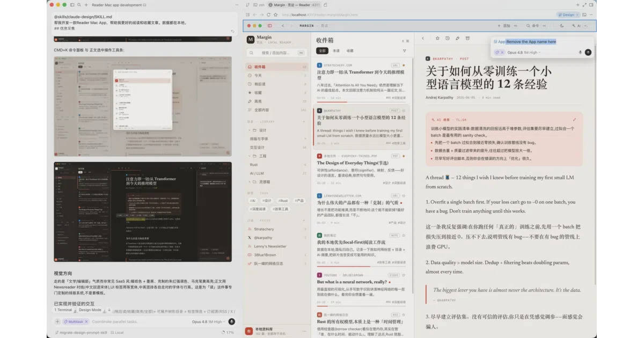Click microphone button in left chat composer
The height and width of the screenshot is (338, 644).
231,322
